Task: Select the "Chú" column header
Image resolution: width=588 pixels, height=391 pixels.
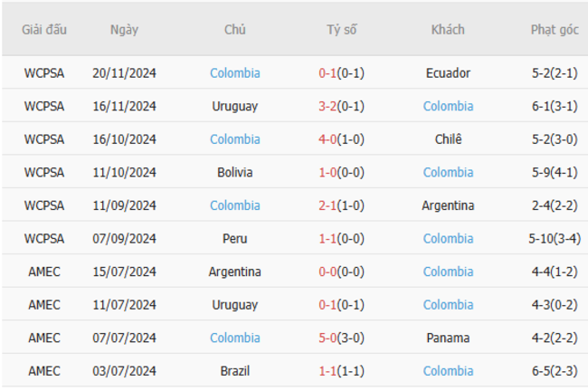Action: point(234,30)
